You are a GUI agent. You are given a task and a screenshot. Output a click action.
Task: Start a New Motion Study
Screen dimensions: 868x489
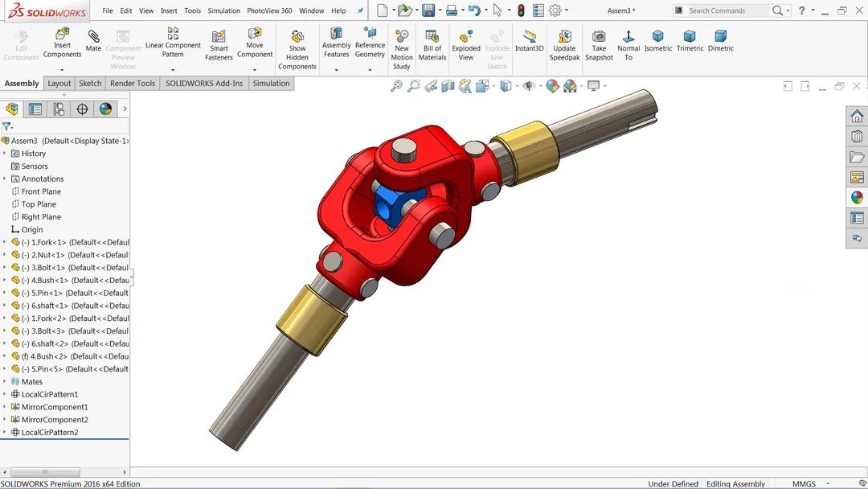coord(402,49)
